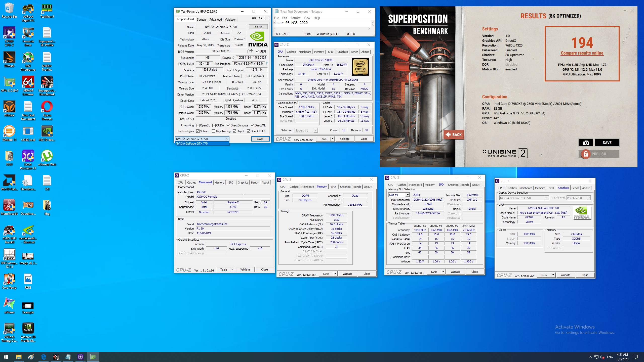This screenshot has height=362, width=644.
Task: Open Validation tab in GPU-Z
Action: coord(230,20)
